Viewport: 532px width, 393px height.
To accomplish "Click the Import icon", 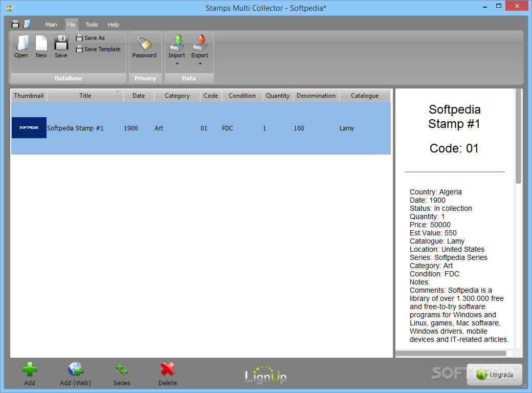I will click(177, 43).
